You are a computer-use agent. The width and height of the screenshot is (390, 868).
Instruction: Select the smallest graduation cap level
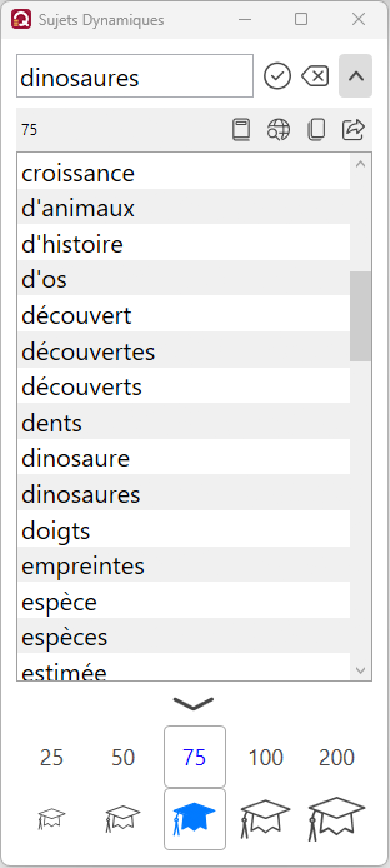tap(51, 818)
